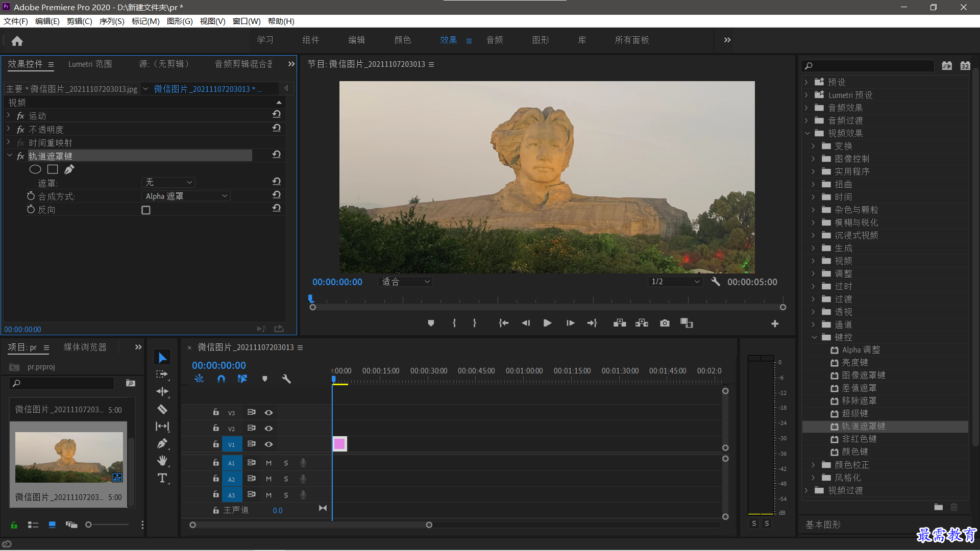Mute audio track A1
This screenshot has width=980, height=551.
tap(268, 463)
